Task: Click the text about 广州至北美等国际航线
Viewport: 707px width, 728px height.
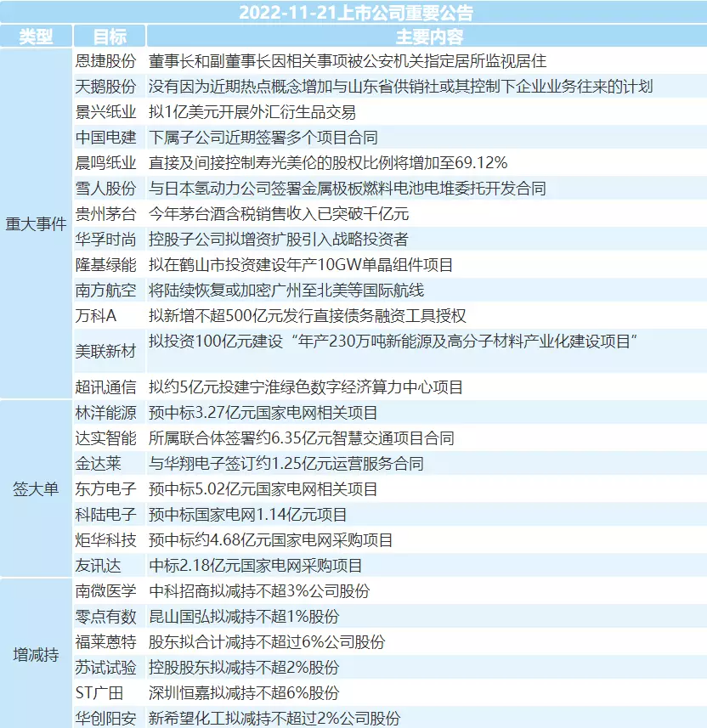Action: (x=286, y=291)
